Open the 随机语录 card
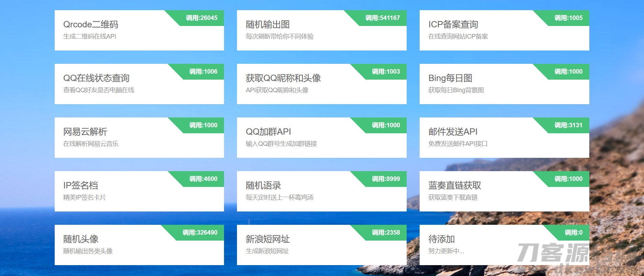The image size is (644, 276). point(321,191)
